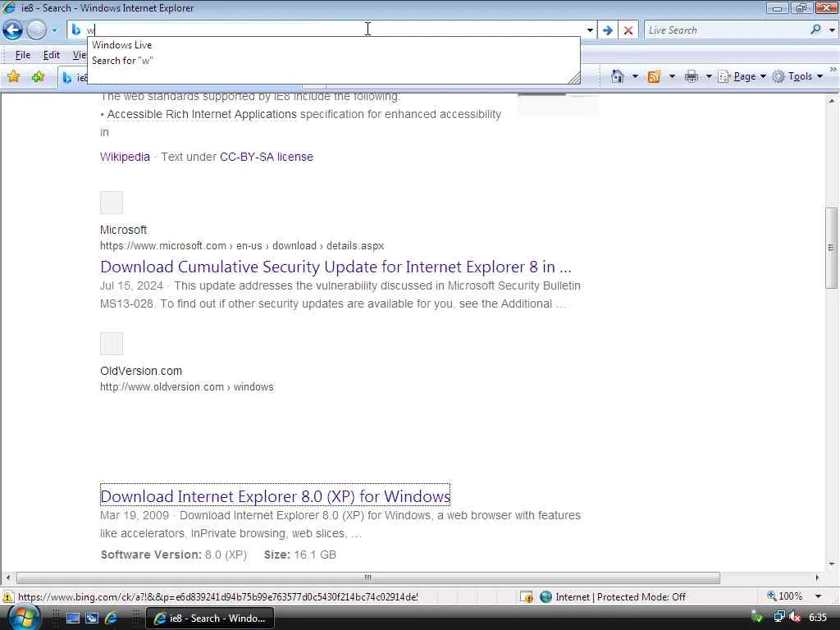
Task: Click the Home toolbar icon
Action: pyautogui.click(x=618, y=76)
